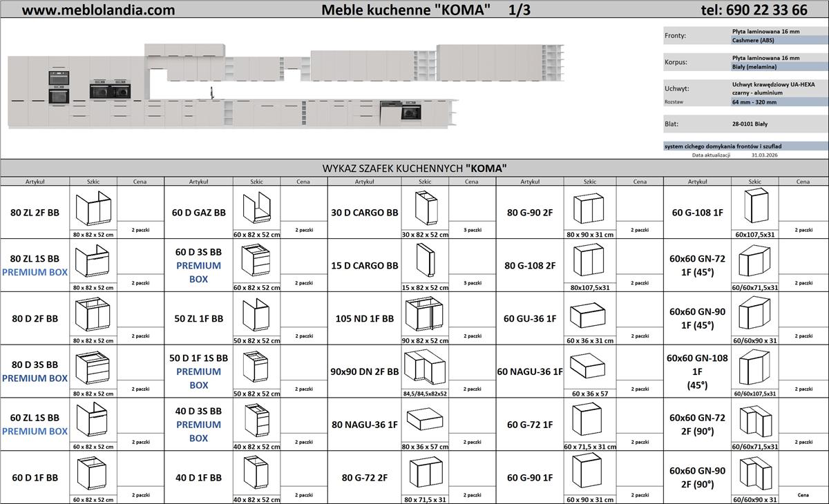Click the dimension "30 x 82 x 52 cm"
The height and width of the screenshot is (504, 829).
tap(424, 235)
